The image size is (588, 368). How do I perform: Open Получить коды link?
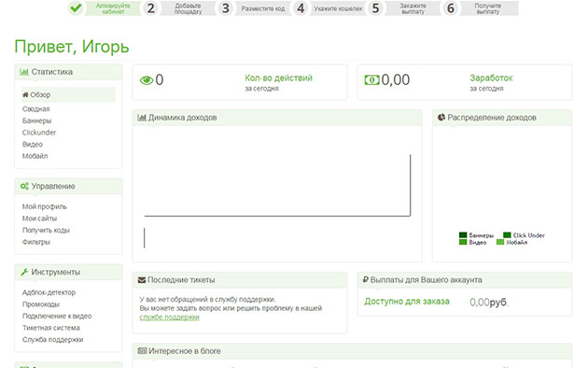click(46, 230)
